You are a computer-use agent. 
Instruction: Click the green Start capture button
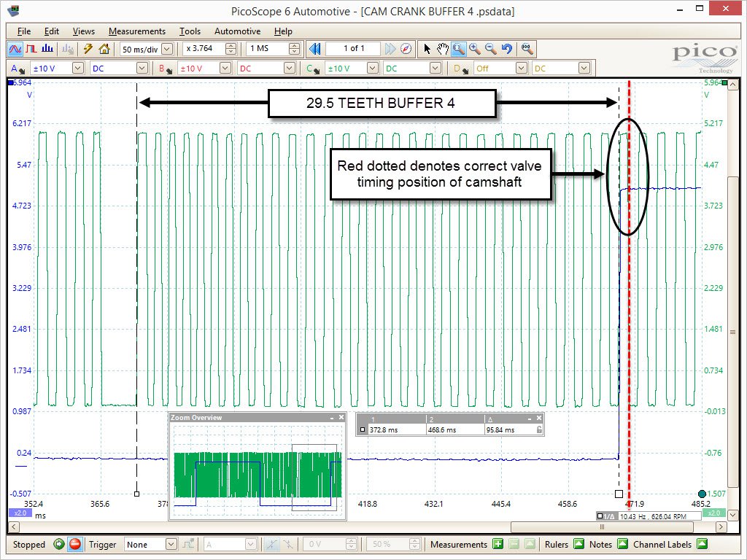click(59, 544)
